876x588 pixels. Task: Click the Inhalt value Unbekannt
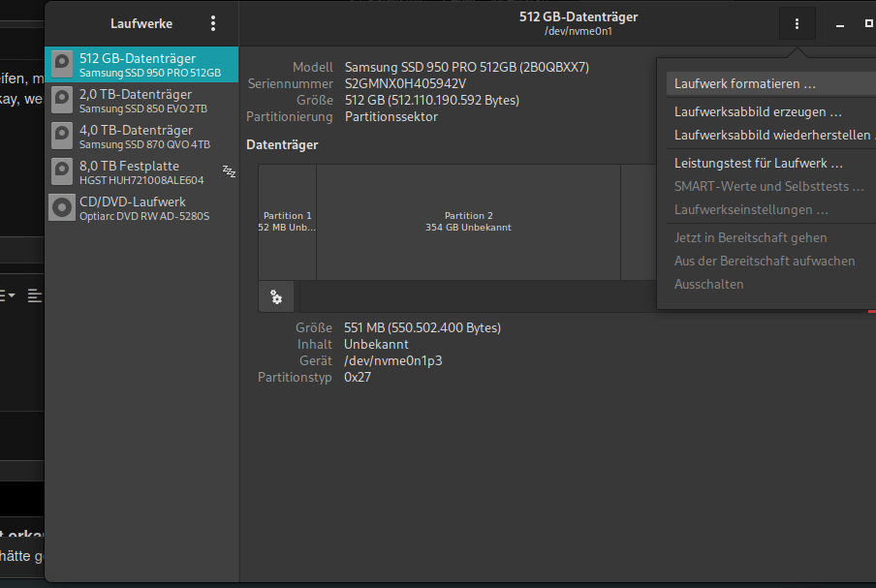[376, 345]
